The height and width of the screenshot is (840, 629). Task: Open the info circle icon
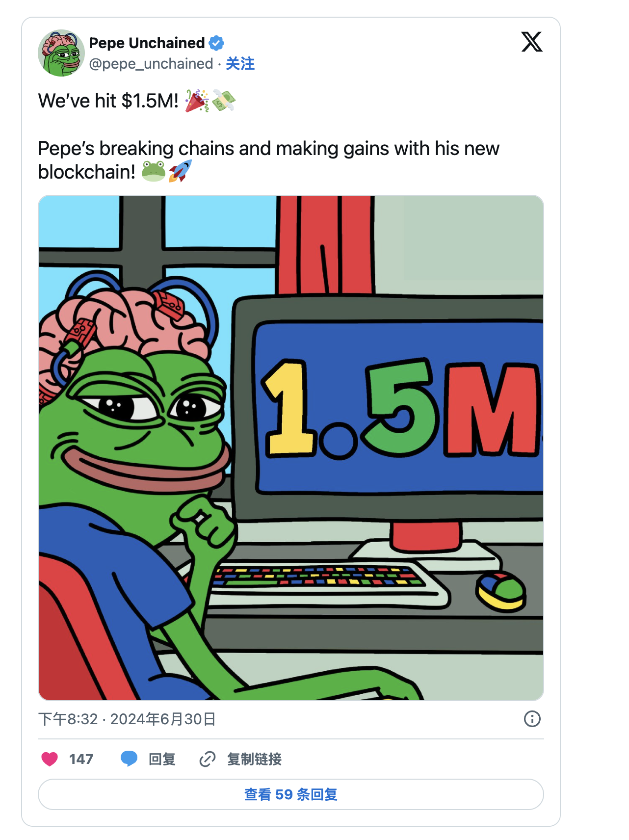532,719
